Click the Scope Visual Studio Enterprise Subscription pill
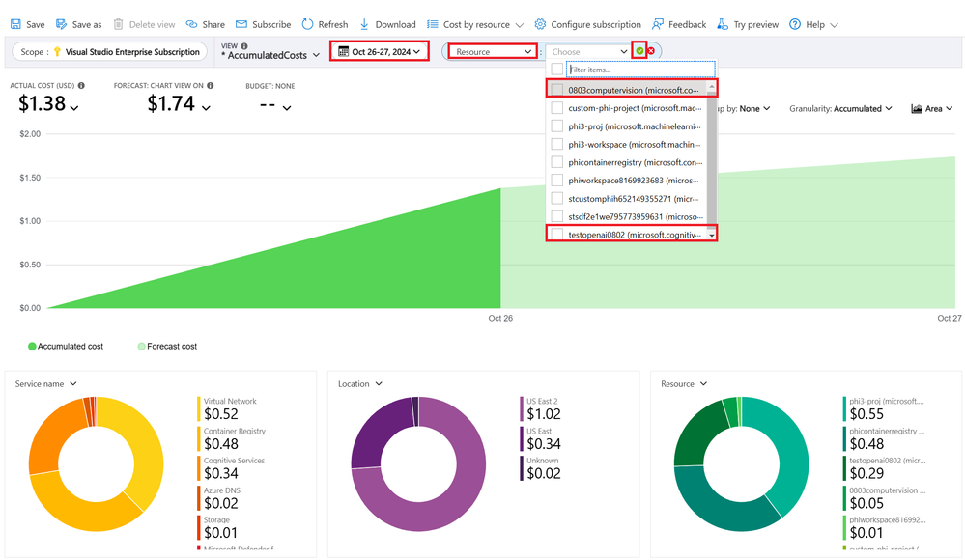965x560 pixels. (x=109, y=52)
